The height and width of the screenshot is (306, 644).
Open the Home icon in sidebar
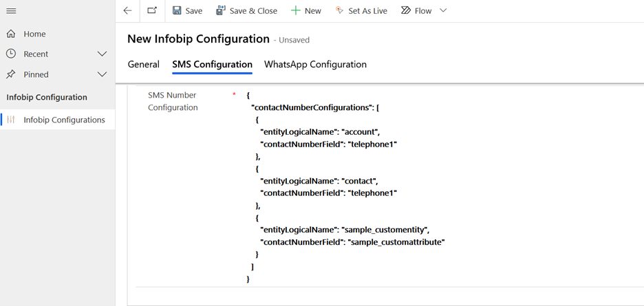[11, 34]
